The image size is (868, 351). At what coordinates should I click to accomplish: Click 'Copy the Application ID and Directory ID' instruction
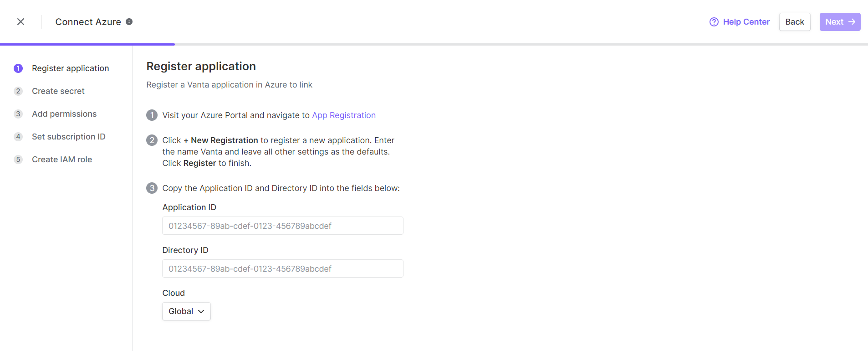click(281, 188)
